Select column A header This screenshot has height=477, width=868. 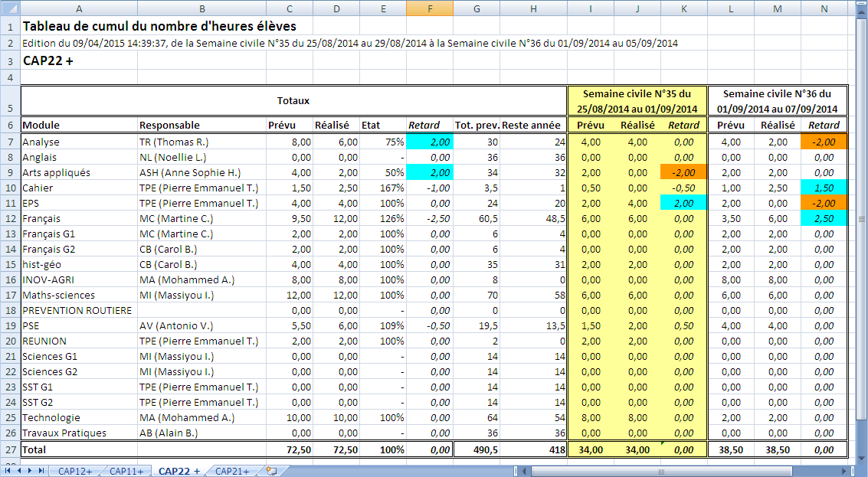pyautogui.click(x=79, y=8)
